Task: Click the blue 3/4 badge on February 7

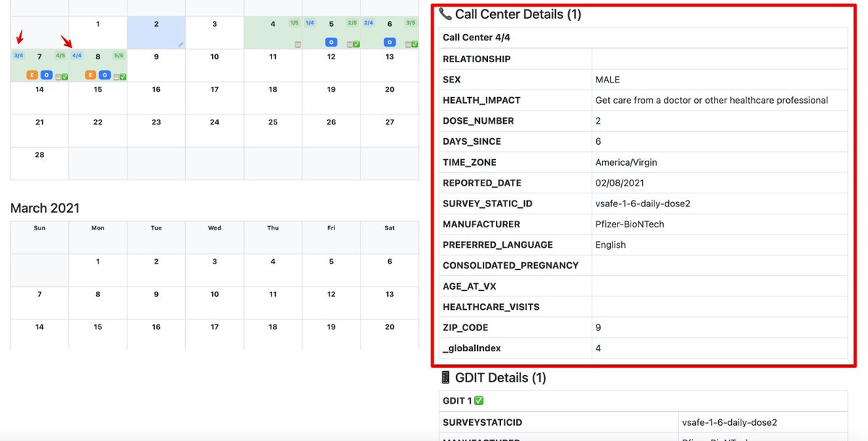Action: coord(18,56)
